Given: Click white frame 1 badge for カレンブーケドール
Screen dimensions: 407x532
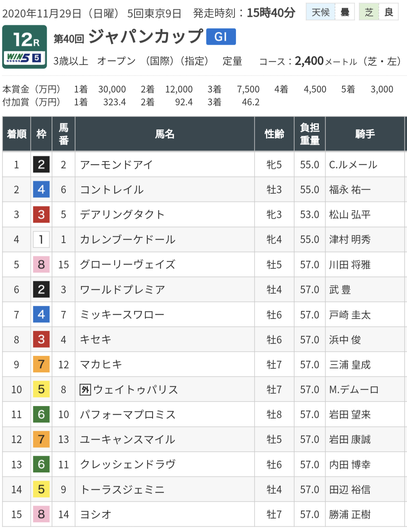Looking at the screenshot, I should pos(41,239).
